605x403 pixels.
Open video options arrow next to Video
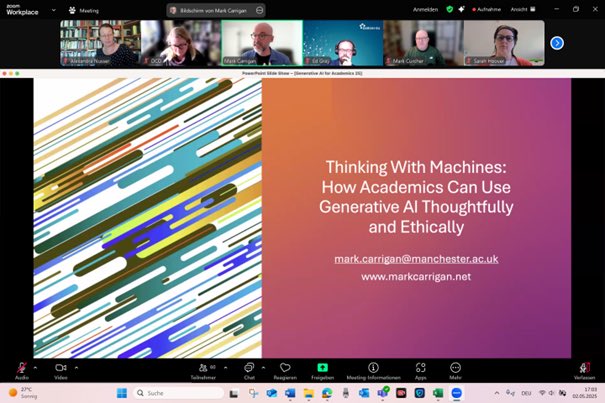76,368
